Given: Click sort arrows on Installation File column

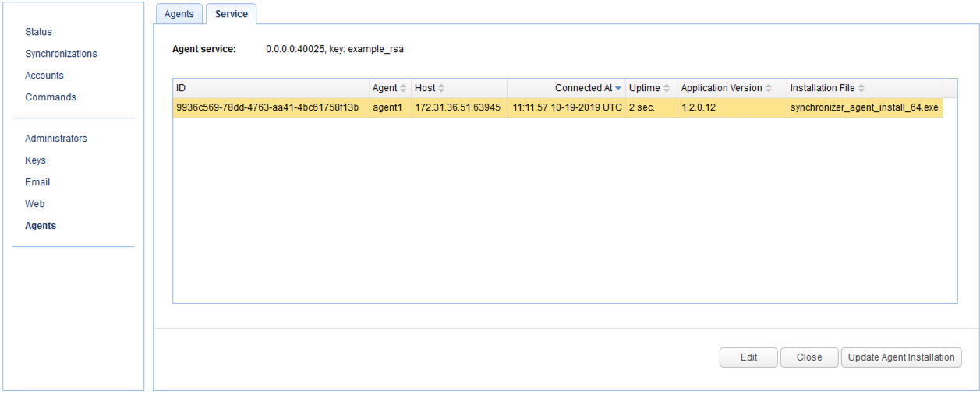Looking at the screenshot, I should 861,89.
